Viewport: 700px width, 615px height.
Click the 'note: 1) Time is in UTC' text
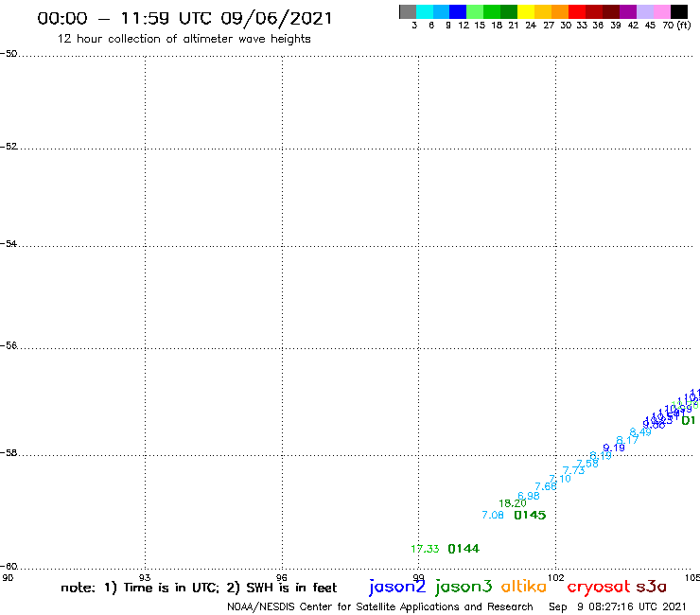tap(140, 588)
